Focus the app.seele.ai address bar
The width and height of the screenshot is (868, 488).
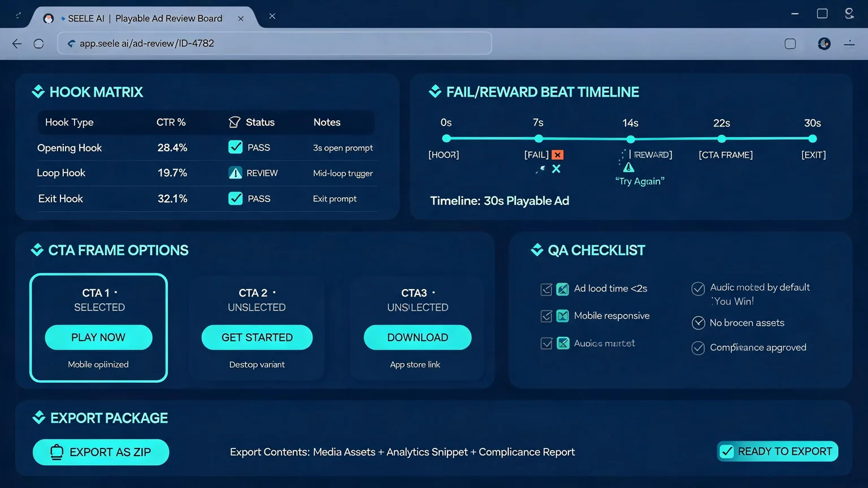[275, 43]
